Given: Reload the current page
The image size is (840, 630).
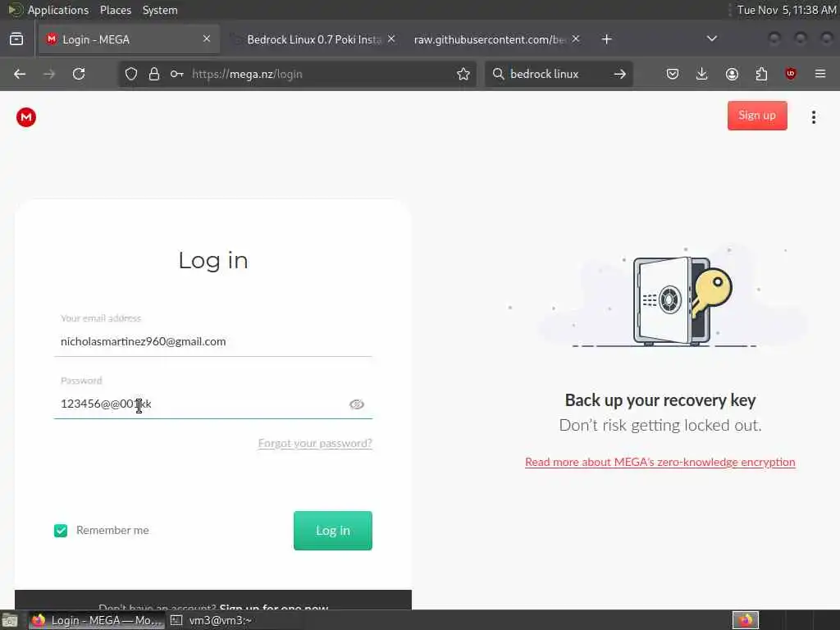Looking at the screenshot, I should (x=79, y=74).
